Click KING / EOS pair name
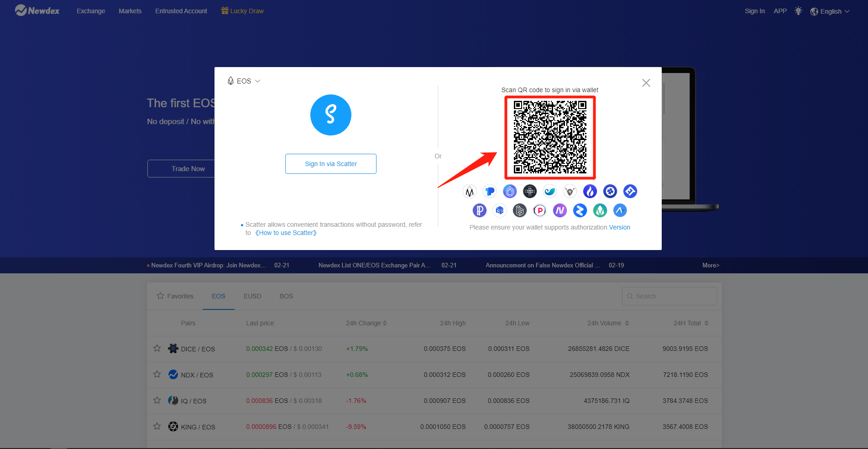The height and width of the screenshot is (449, 868). (x=198, y=427)
